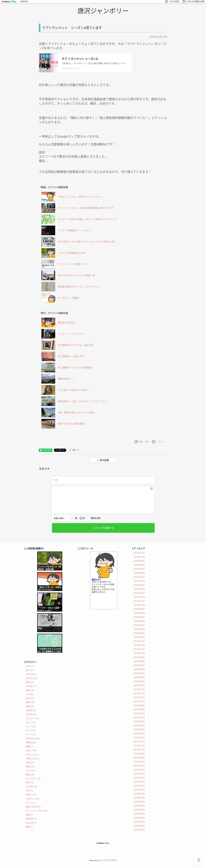Open popular post 卑近！ thumbnail

coord(50,622)
